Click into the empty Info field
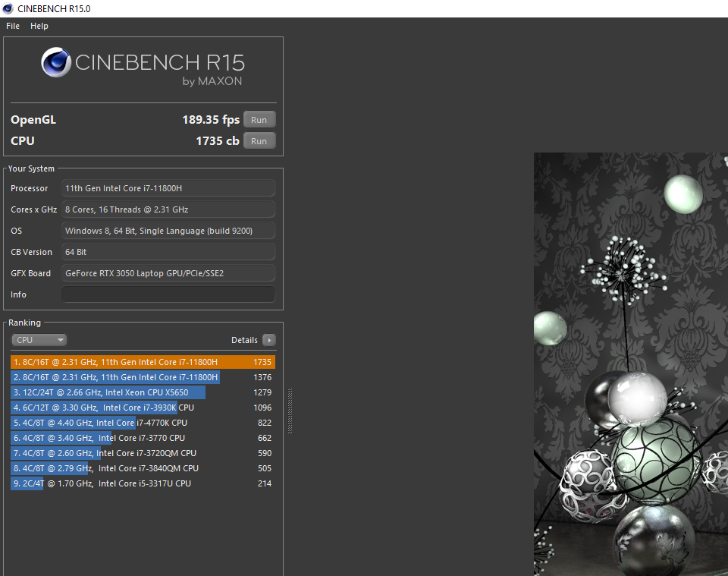 [x=168, y=294]
